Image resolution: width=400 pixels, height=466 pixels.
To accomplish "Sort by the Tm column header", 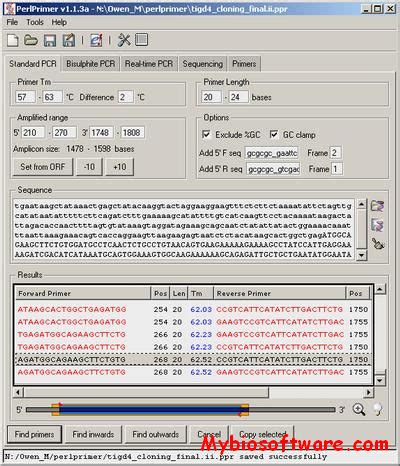I will tap(200, 293).
